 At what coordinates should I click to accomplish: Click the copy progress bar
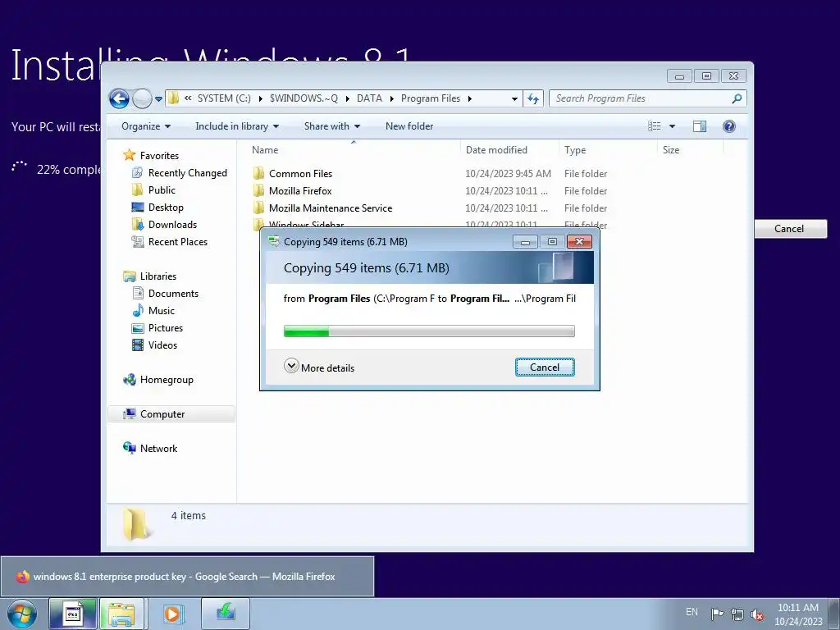tap(429, 331)
